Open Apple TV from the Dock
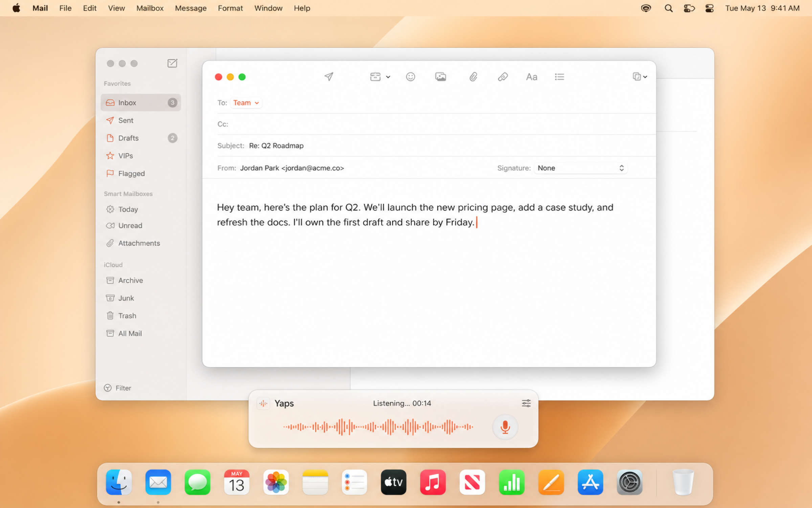812x508 pixels. [x=393, y=482]
